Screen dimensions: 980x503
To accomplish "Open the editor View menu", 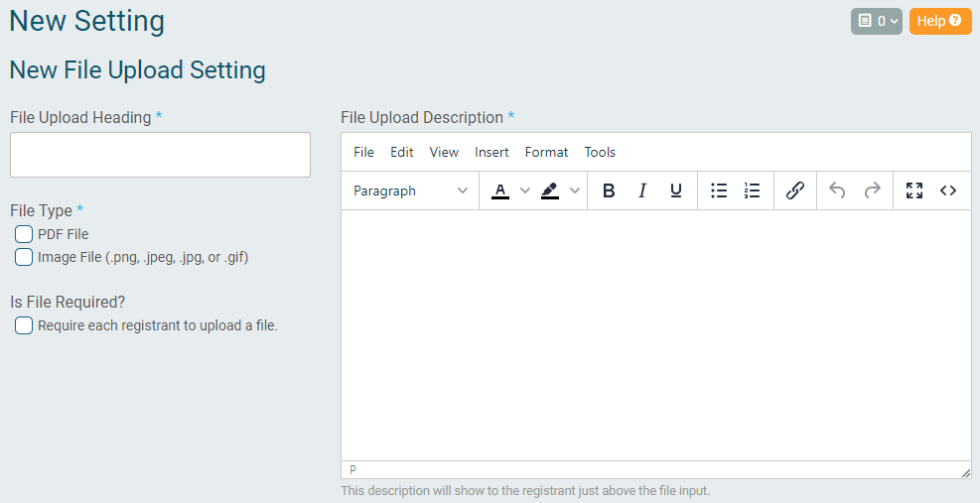I will pos(445,152).
